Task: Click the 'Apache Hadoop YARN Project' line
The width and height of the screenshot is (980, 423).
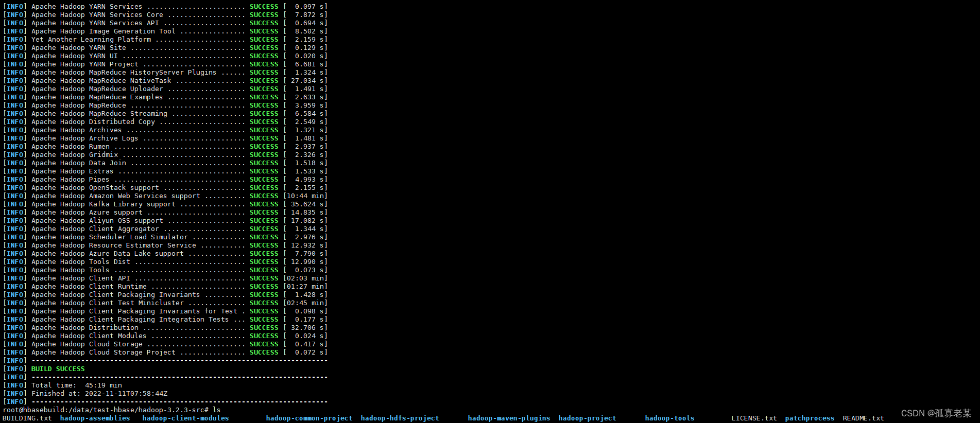Action: point(165,64)
